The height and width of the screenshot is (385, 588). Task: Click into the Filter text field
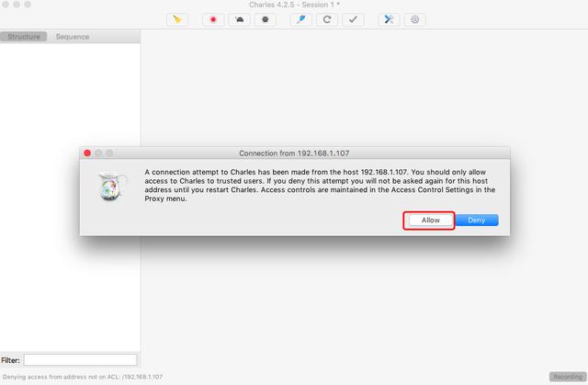80,360
